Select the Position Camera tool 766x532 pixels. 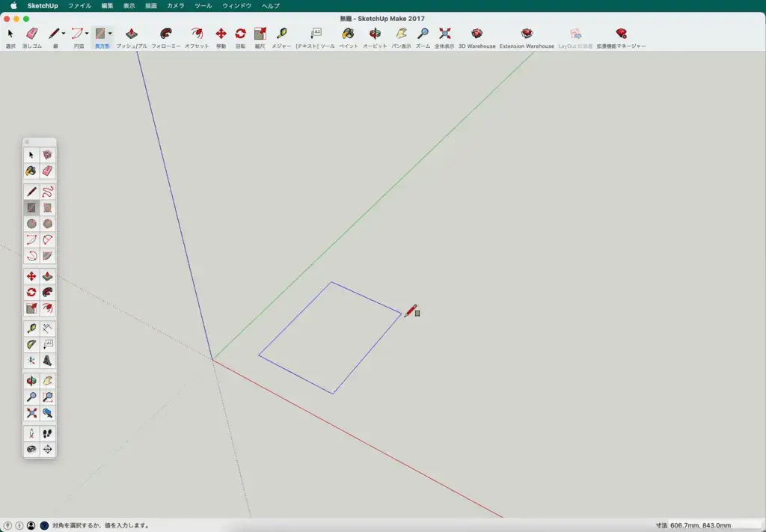pyautogui.click(x=31, y=433)
